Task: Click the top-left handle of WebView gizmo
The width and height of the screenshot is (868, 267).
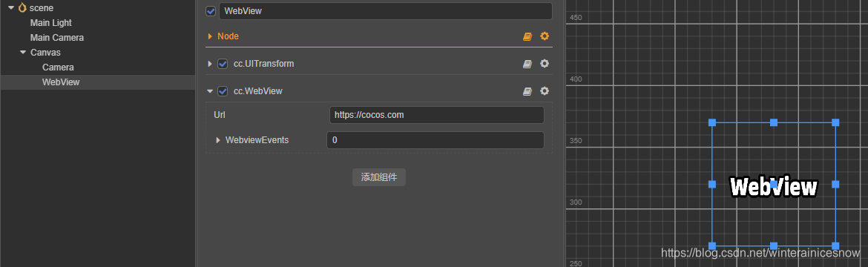Action: [712, 122]
